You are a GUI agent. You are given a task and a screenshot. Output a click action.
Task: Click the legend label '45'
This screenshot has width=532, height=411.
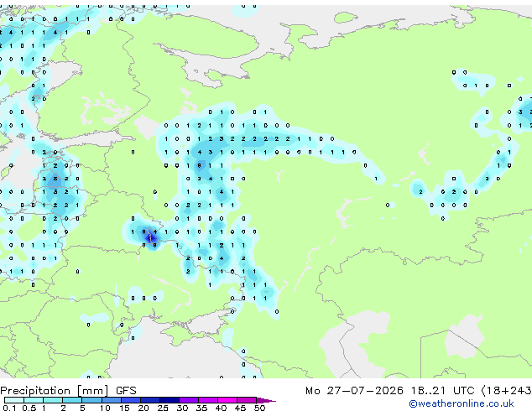point(240,408)
